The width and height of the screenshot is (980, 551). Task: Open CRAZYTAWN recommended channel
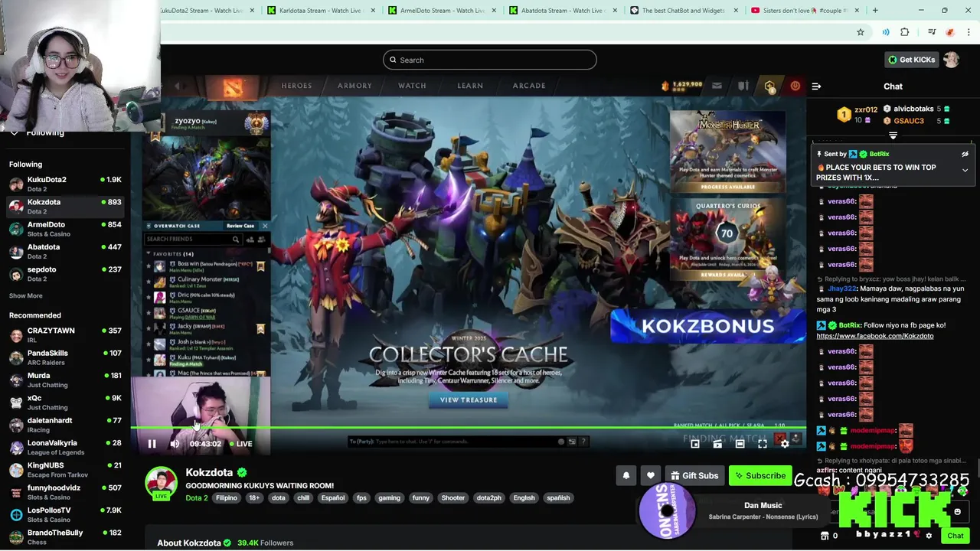[x=65, y=335]
